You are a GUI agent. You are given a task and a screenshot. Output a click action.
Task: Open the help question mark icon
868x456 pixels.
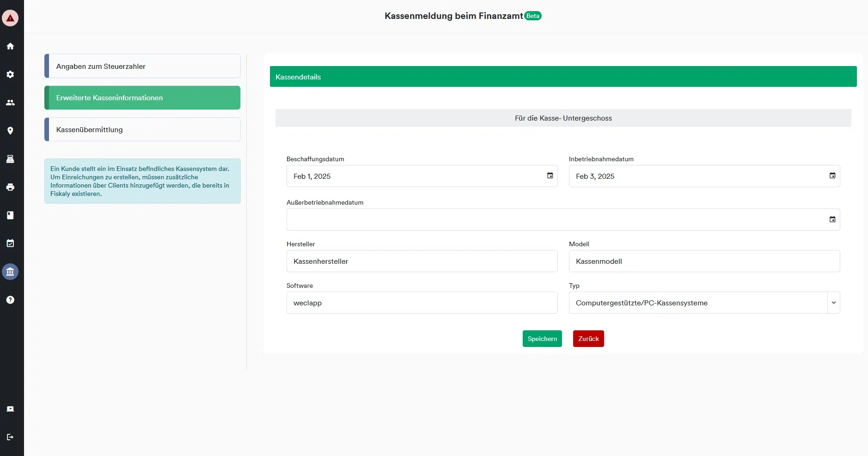click(10, 300)
